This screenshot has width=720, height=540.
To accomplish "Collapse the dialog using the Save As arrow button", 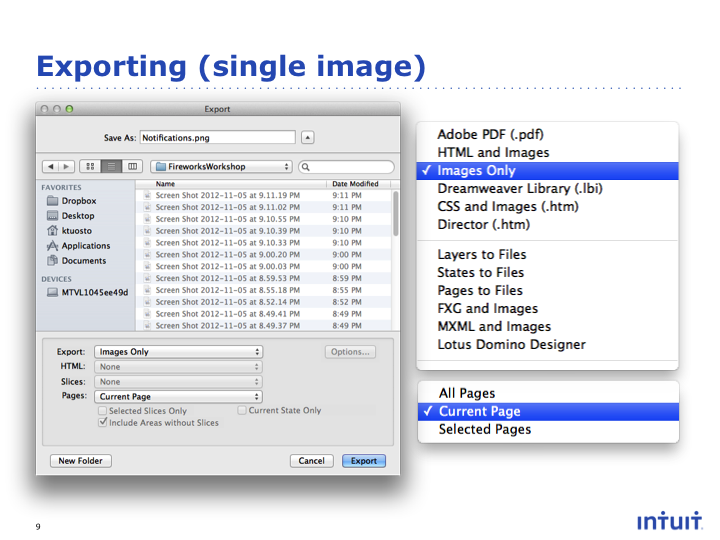I will [x=308, y=137].
